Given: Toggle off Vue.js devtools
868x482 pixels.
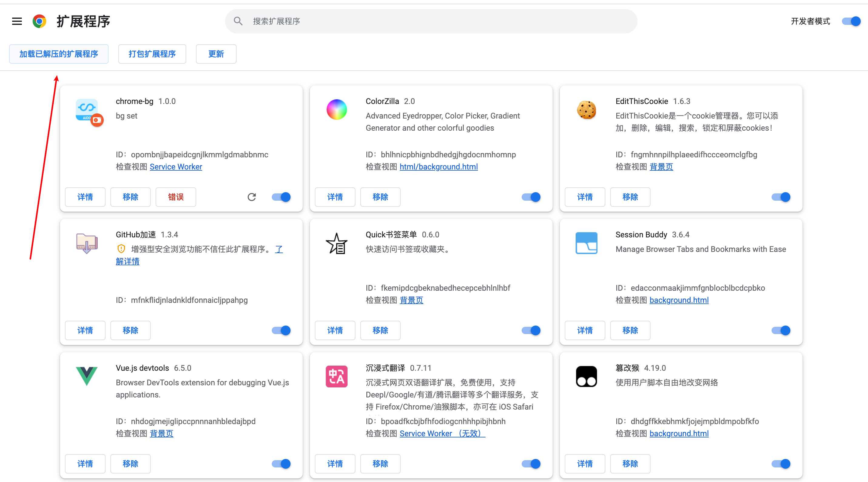Looking at the screenshot, I should pyautogui.click(x=281, y=464).
